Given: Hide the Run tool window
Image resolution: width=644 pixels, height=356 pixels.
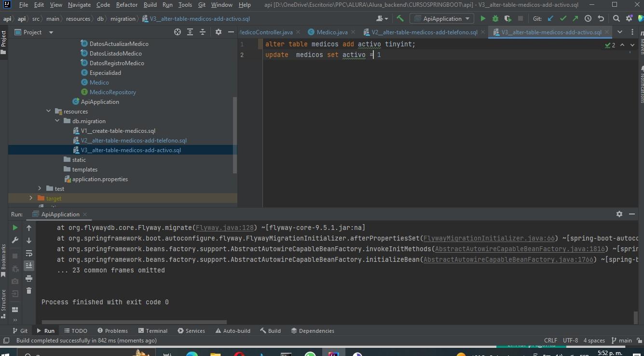Looking at the screenshot, I should point(632,214).
